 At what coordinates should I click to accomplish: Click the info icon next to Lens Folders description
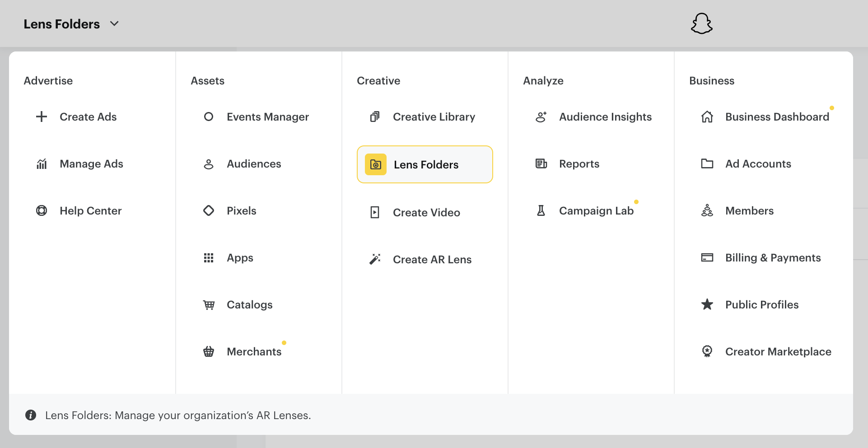click(30, 415)
